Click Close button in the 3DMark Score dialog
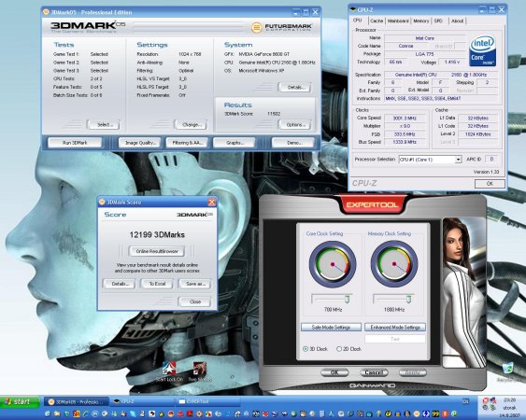526x420 pixels. coord(195,301)
